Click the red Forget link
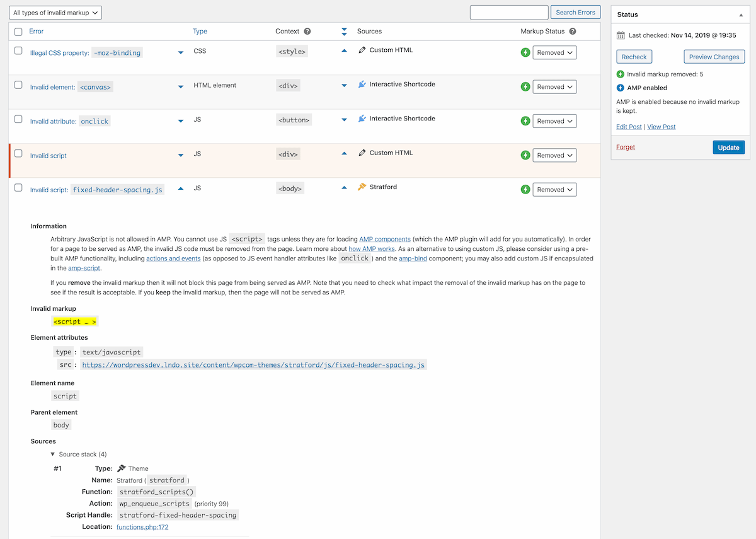The width and height of the screenshot is (756, 539). 626,147
